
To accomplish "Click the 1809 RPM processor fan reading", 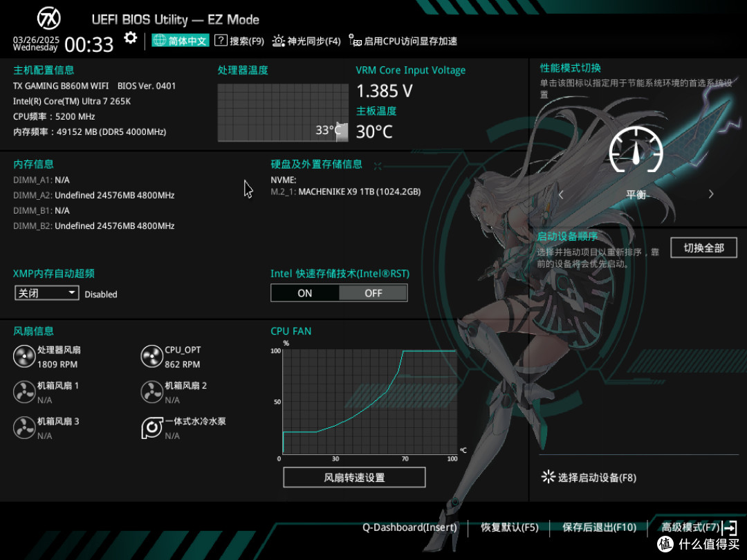I will tap(57, 364).
